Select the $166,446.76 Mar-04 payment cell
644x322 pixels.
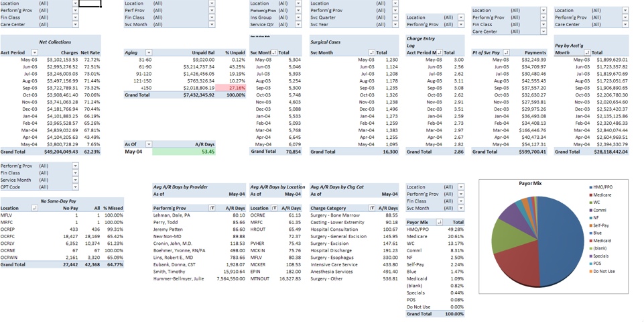532,130
